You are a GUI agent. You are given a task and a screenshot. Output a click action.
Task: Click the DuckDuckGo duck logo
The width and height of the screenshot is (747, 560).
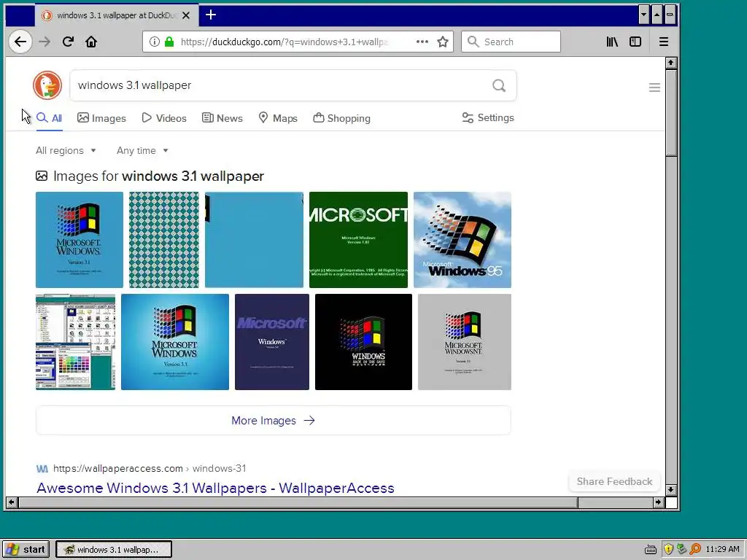(x=47, y=85)
